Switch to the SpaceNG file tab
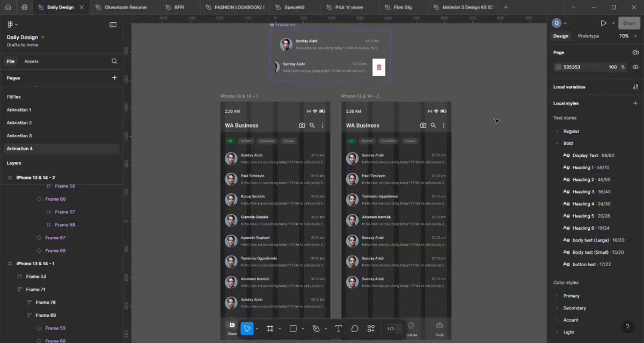 pos(294,8)
